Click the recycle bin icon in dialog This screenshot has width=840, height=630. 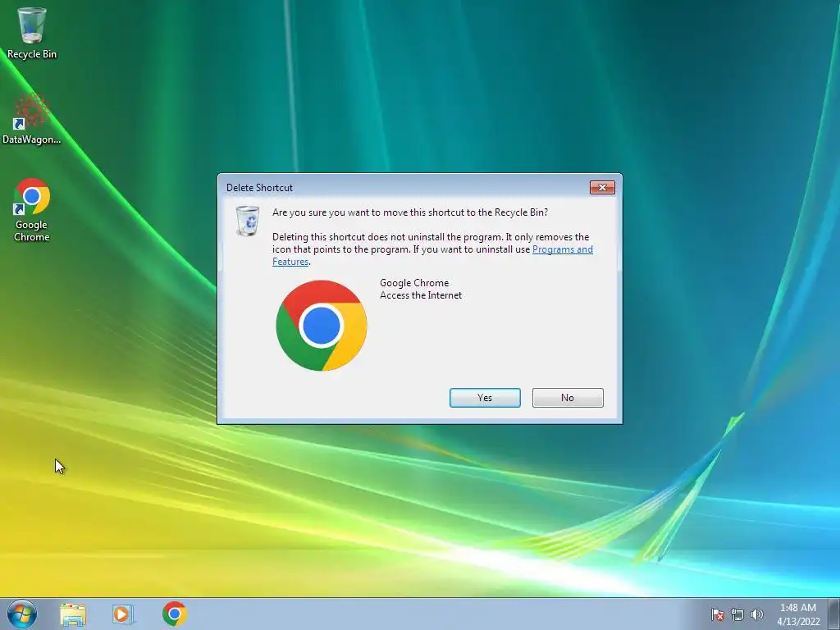[x=248, y=220]
